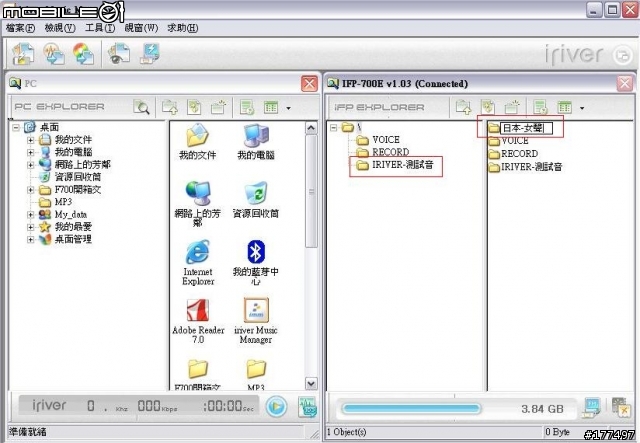Click IFP Explorer refresh icon

pos(487,107)
